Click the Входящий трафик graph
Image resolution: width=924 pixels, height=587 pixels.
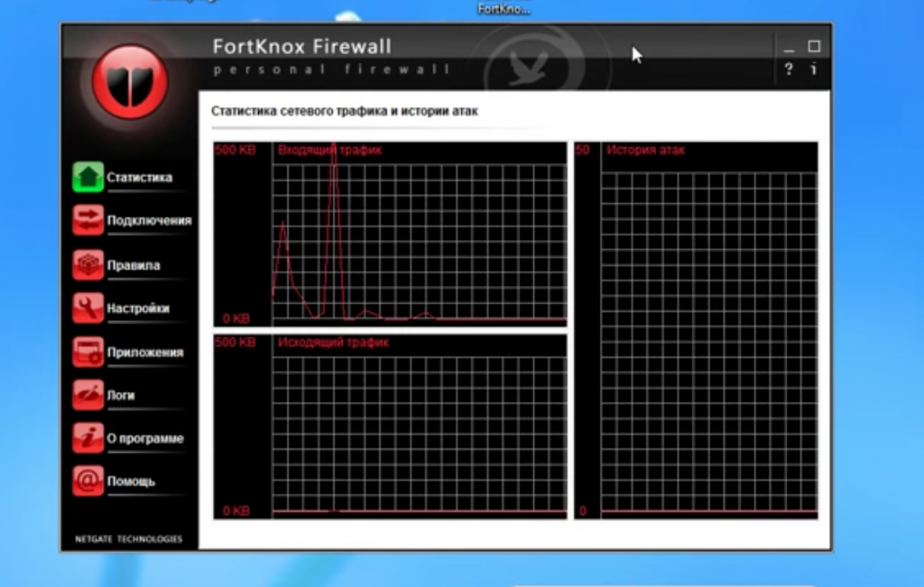point(390,234)
